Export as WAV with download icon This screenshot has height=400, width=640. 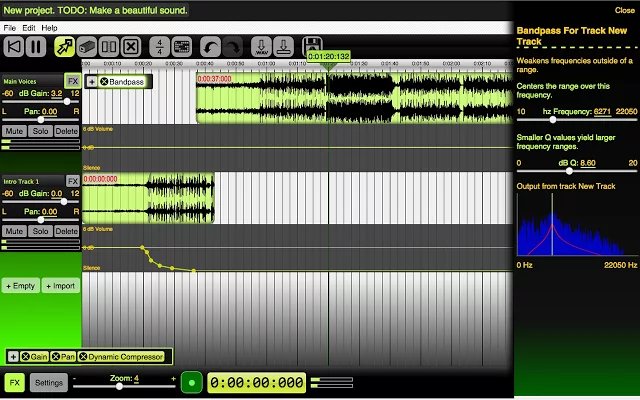[261, 47]
